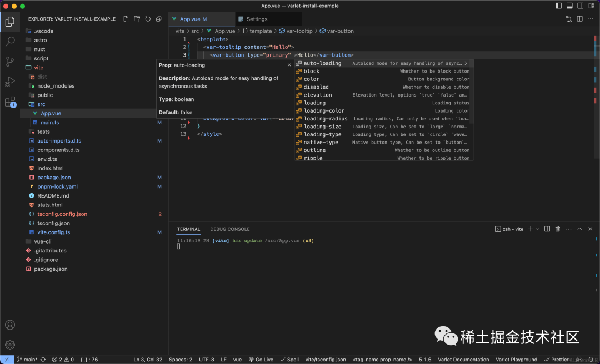Change language mode vue in status bar

click(x=237, y=360)
